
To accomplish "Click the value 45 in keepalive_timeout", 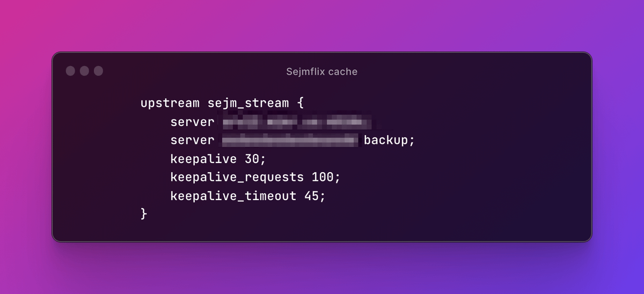I will [314, 196].
